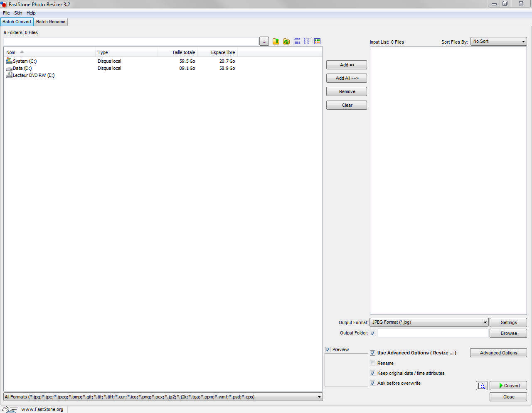Image resolution: width=532 pixels, height=413 pixels.
Task: Expand the Output Format dropdown
Action: (429, 322)
